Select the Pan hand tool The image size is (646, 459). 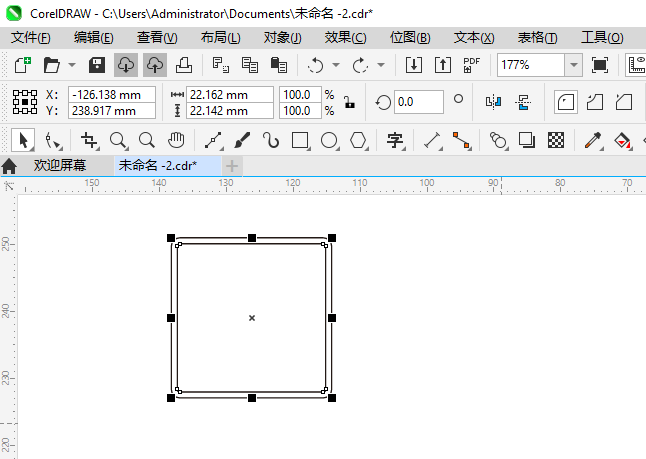click(x=176, y=141)
